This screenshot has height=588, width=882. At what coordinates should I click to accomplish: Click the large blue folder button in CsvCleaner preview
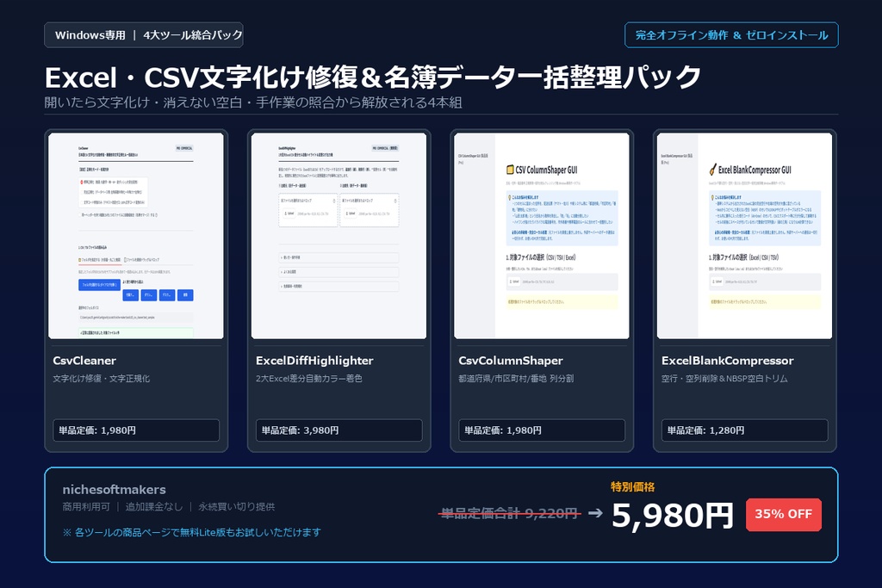[99, 285]
